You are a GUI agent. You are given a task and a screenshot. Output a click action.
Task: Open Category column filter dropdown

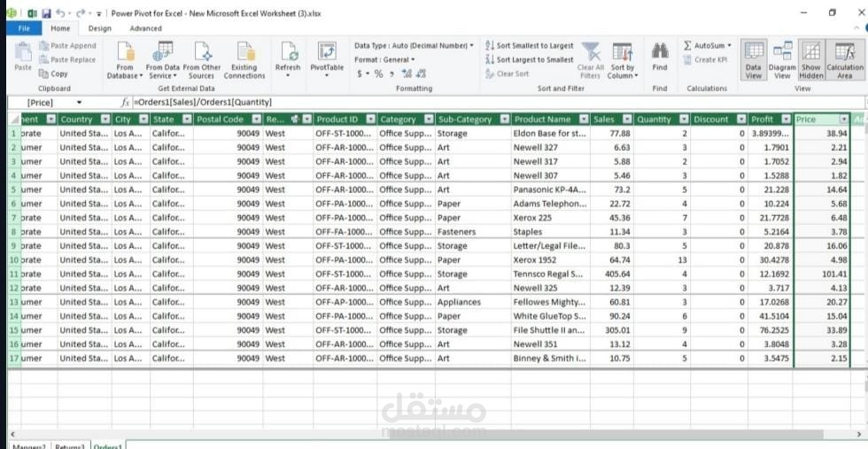[x=427, y=120]
